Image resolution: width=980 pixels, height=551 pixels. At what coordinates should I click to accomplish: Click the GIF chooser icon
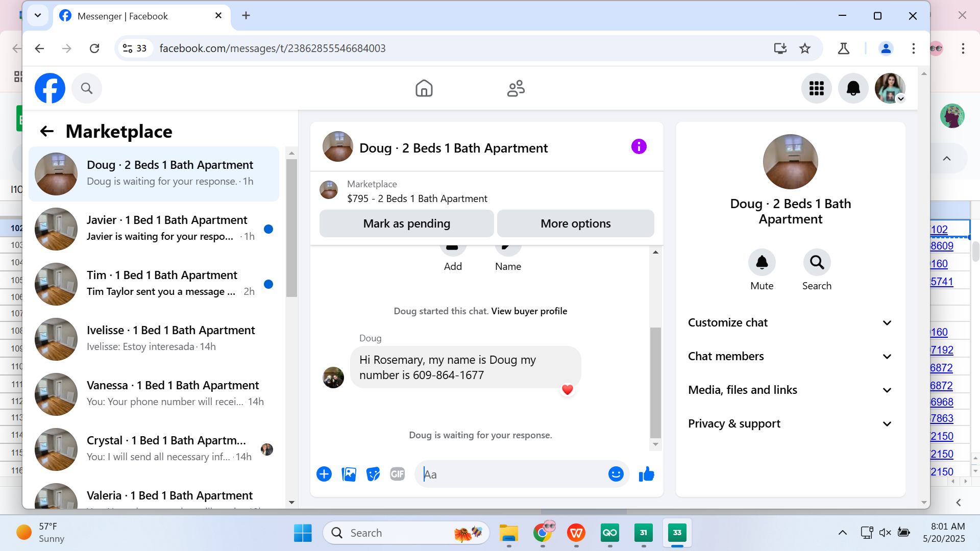397,474
